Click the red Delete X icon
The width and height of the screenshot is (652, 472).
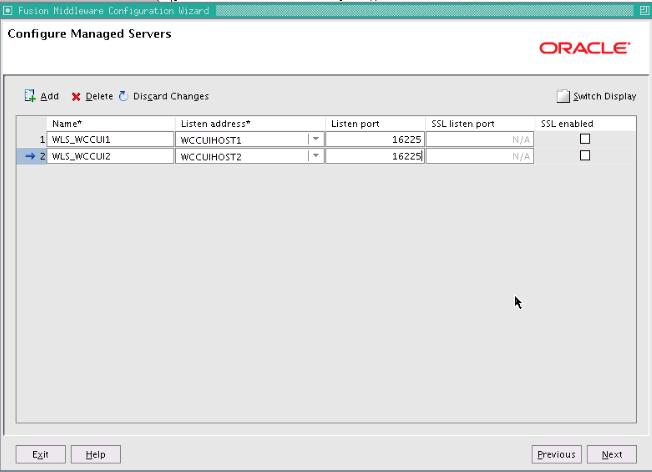76,97
